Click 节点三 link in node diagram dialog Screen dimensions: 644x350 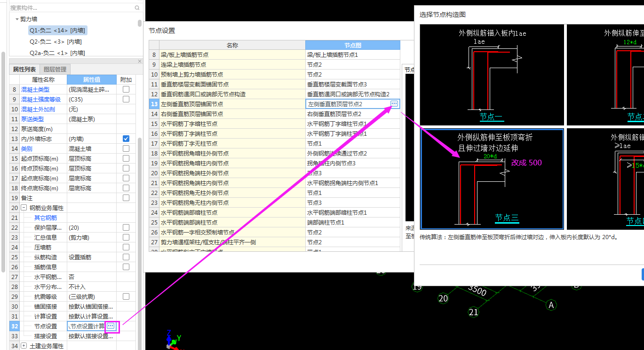coord(507,218)
